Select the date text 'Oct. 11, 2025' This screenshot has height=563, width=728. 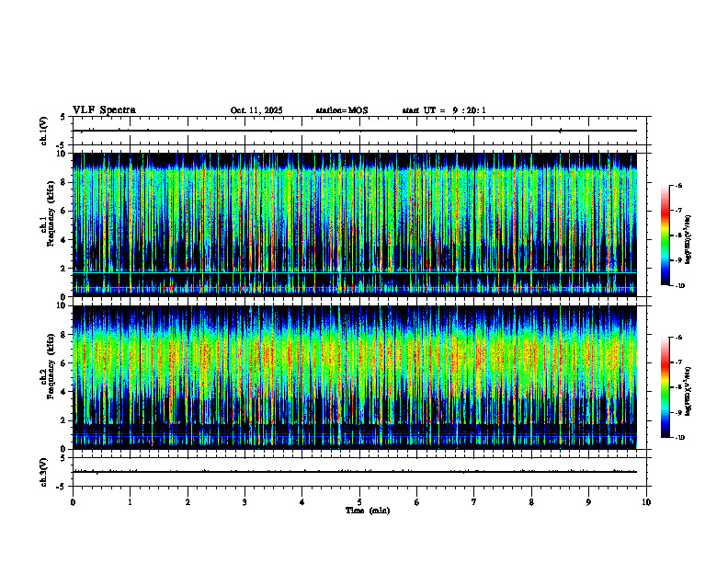pos(256,110)
